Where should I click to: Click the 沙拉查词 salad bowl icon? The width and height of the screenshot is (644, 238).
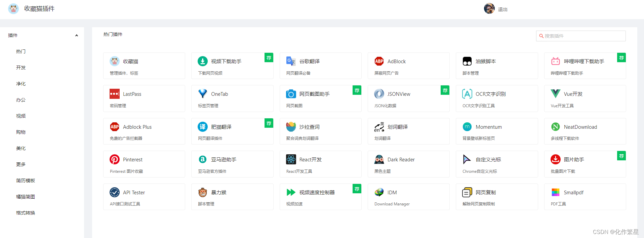coord(291,127)
